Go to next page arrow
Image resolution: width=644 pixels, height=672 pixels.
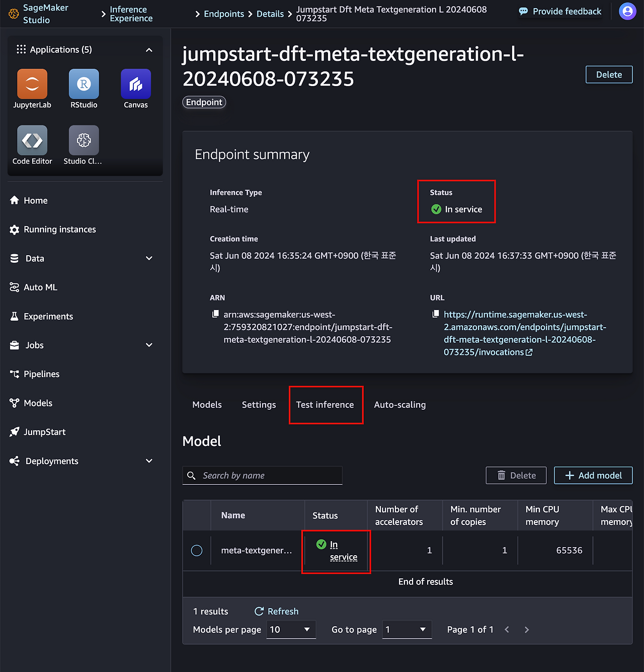(527, 630)
